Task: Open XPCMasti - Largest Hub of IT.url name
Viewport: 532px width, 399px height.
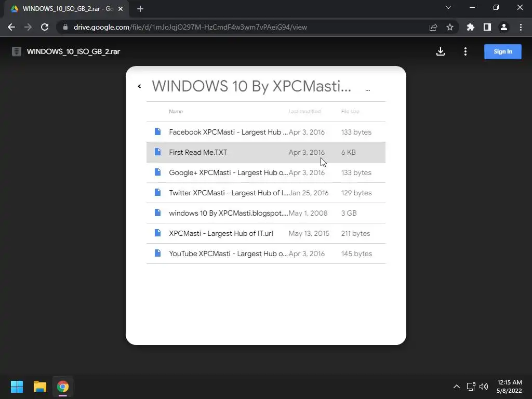Action: coord(221,233)
